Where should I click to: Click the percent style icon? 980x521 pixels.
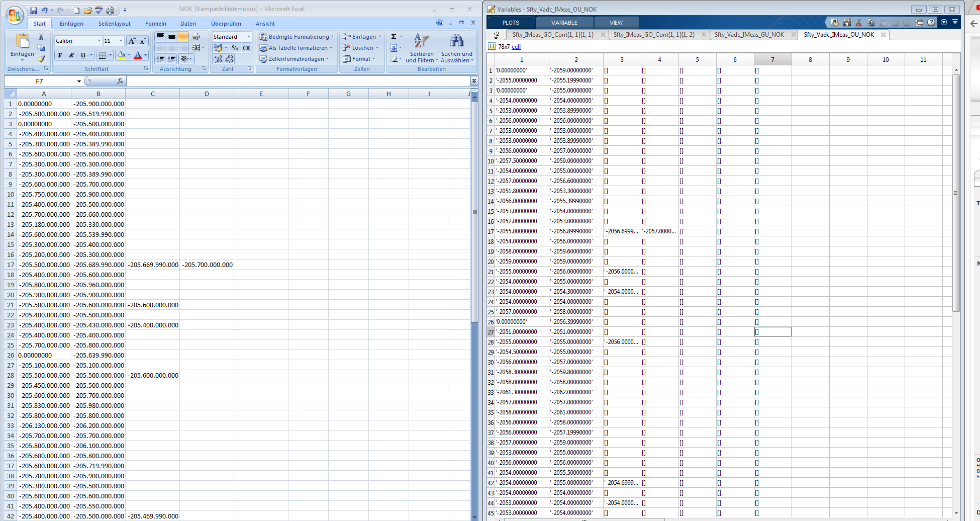(235, 48)
